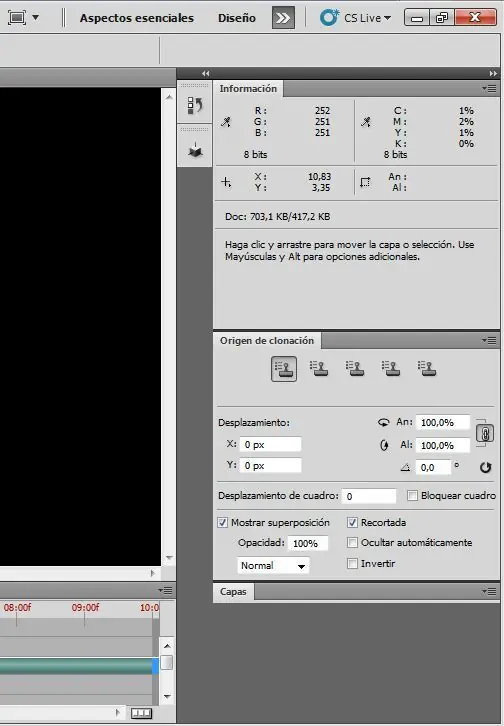Click the Doc: 703,1 KB/417,2 KB text

point(278,217)
